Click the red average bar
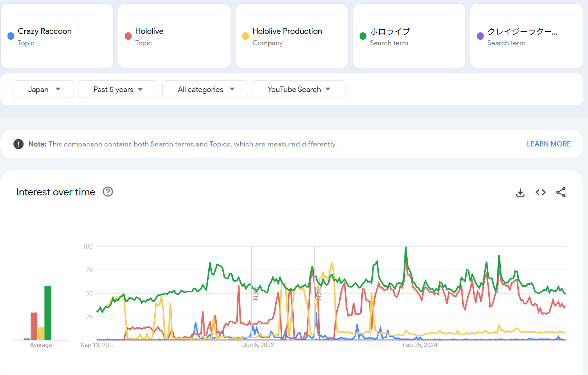The image size is (588, 375). point(34,326)
